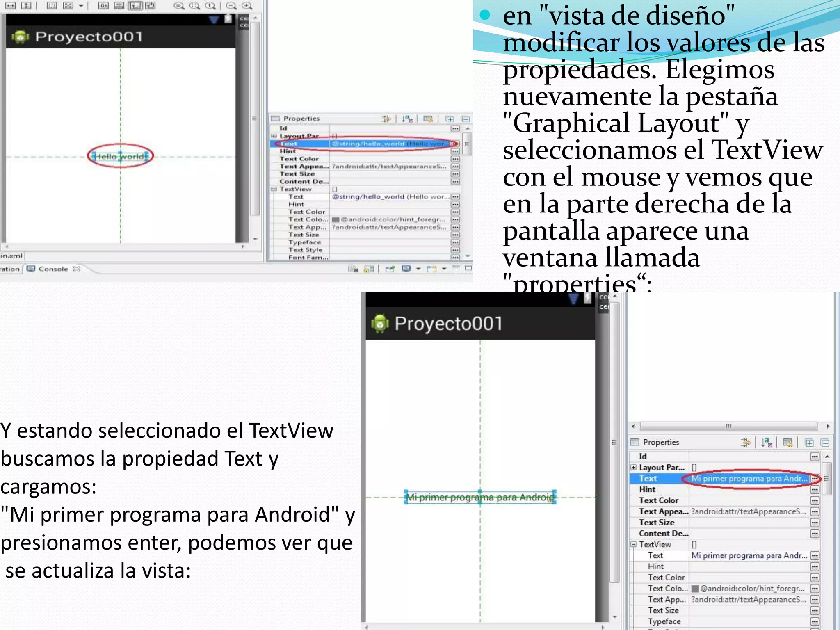Image resolution: width=840 pixels, height=630 pixels.
Task: Open Display Selected Console dropdown arrow
Action: pos(418,269)
